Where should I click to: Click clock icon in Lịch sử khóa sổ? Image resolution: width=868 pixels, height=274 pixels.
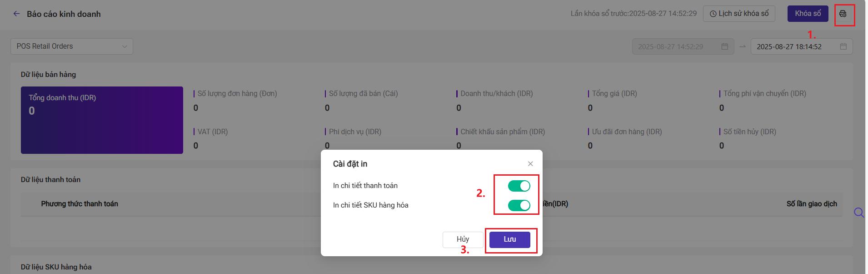coord(713,14)
